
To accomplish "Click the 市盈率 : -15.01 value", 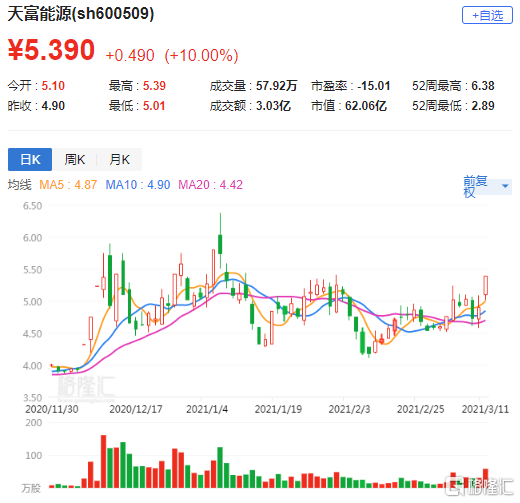I will point(351,86).
